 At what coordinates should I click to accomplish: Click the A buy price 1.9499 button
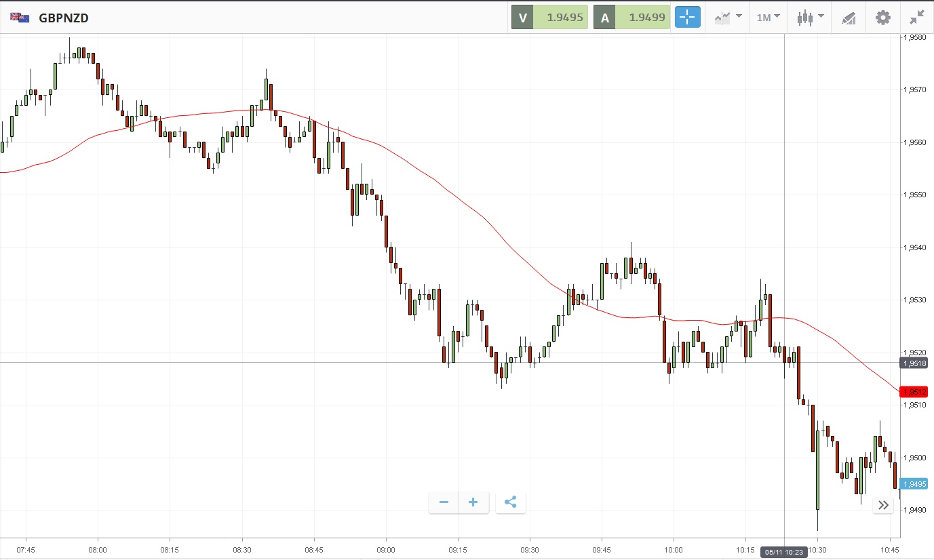click(x=631, y=18)
